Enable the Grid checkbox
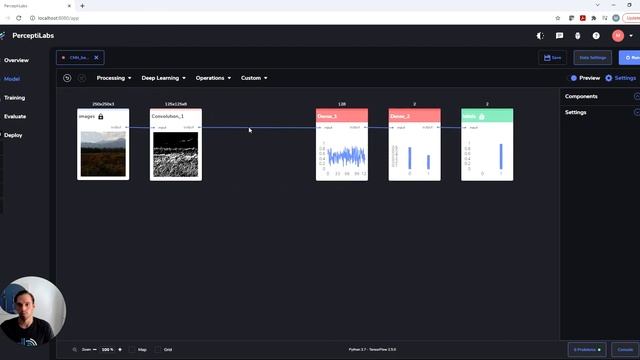 coord(158,349)
